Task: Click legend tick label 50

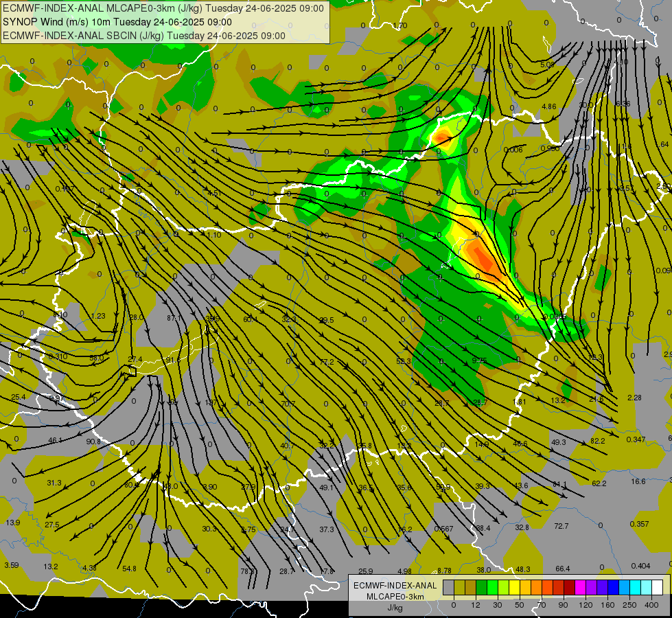Action: click(x=520, y=605)
